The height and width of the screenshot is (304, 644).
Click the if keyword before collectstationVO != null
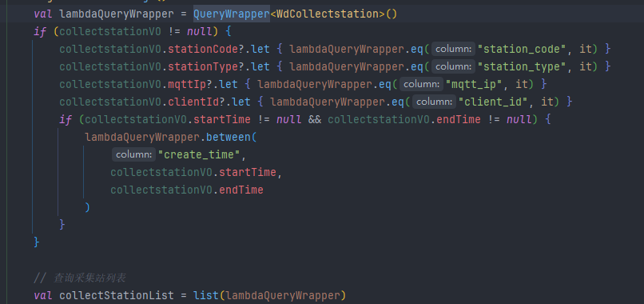[40, 32]
